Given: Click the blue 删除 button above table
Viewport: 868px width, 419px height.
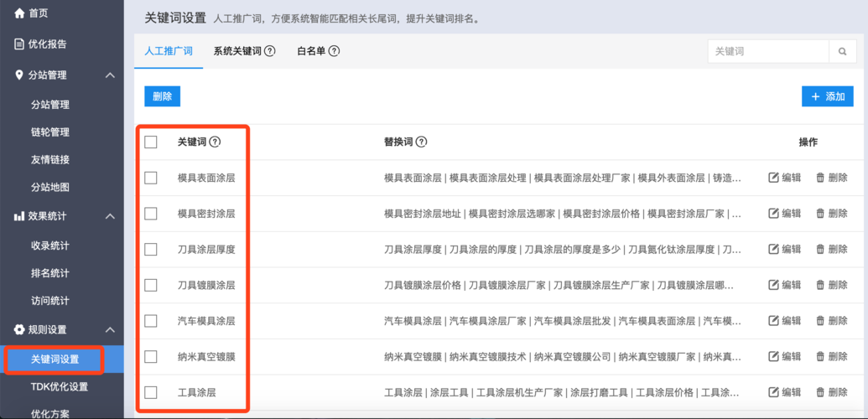Looking at the screenshot, I should 162,96.
